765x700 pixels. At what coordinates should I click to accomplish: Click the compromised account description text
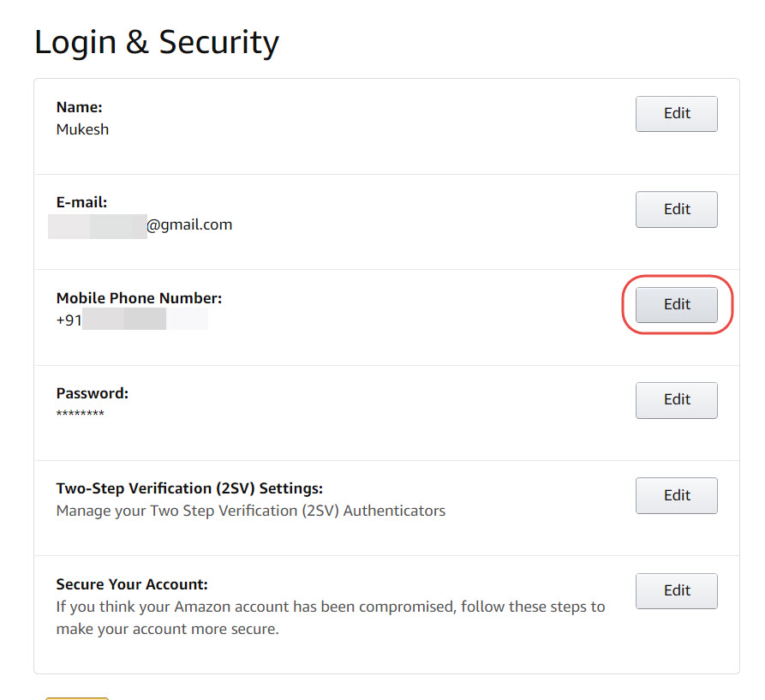[330, 617]
